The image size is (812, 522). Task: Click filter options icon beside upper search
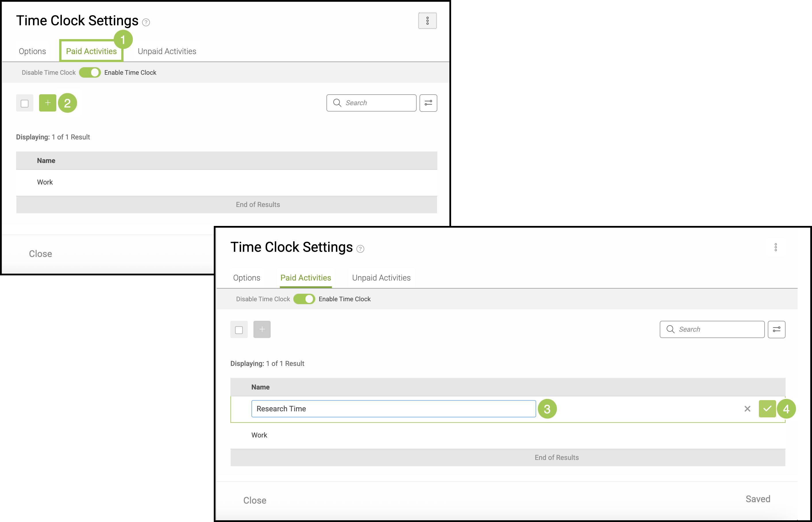[x=428, y=103]
